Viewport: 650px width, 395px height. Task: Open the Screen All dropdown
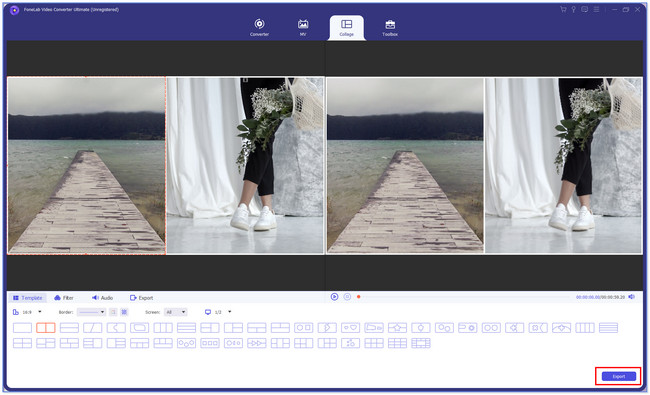[x=176, y=312]
